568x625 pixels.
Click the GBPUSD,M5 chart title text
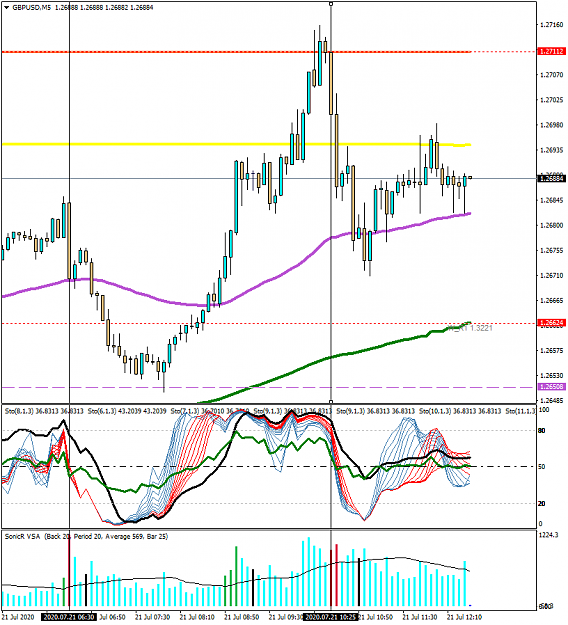click(31, 8)
